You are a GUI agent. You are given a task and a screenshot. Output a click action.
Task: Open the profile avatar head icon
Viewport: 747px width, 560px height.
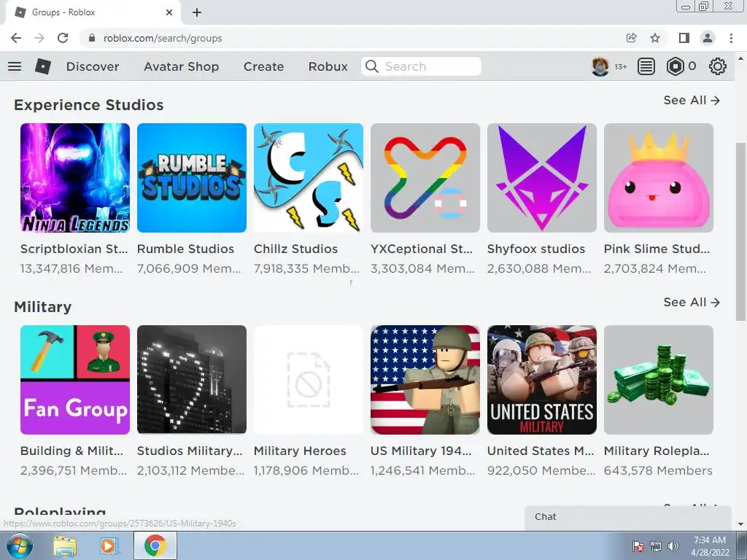[600, 66]
